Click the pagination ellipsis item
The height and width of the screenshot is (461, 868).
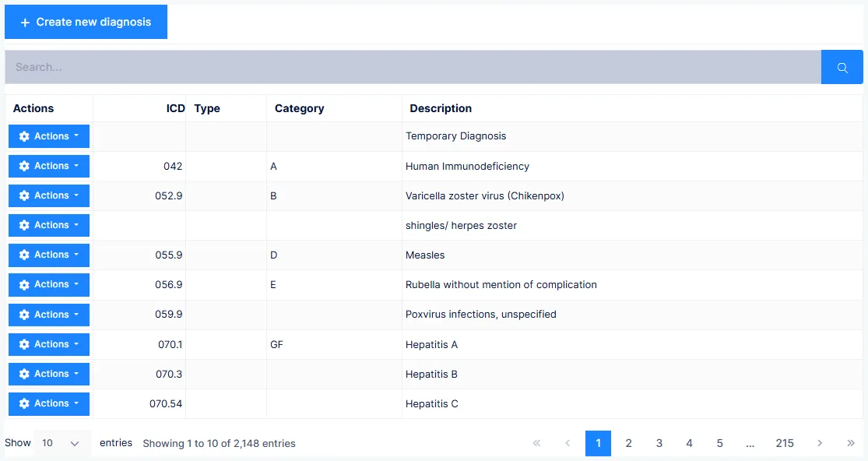pos(750,443)
